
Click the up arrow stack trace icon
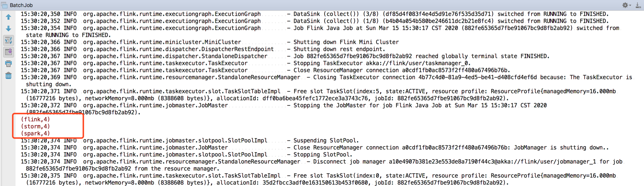pyautogui.click(x=8, y=17)
